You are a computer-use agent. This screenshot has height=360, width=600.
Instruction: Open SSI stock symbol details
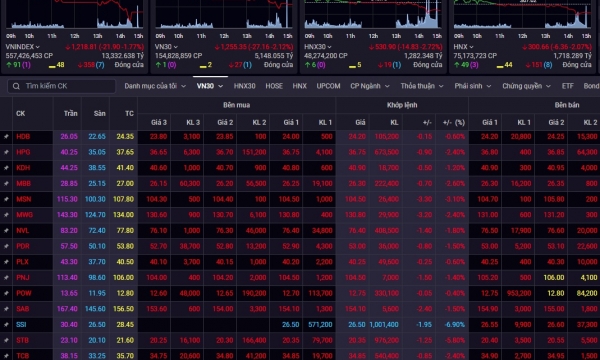[21, 325]
